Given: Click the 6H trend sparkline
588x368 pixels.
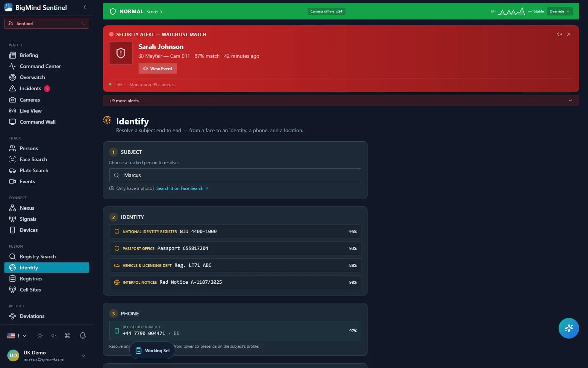Looking at the screenshot, I should click(x=511, y=11).
